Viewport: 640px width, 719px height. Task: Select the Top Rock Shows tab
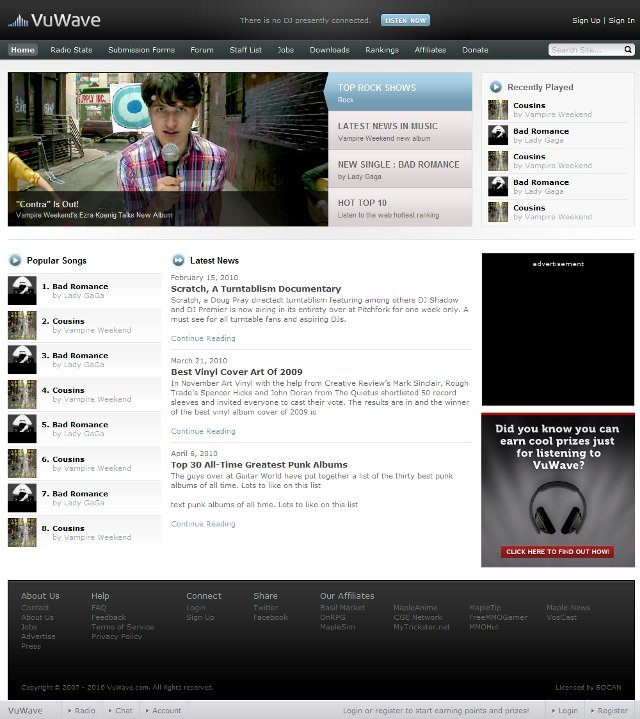tap(399, 92)
